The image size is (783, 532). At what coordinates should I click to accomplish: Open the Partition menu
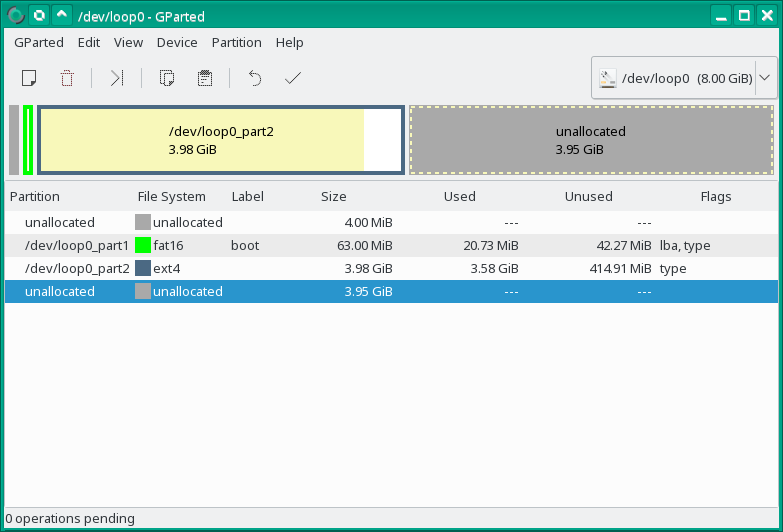(x=237, y=42)
